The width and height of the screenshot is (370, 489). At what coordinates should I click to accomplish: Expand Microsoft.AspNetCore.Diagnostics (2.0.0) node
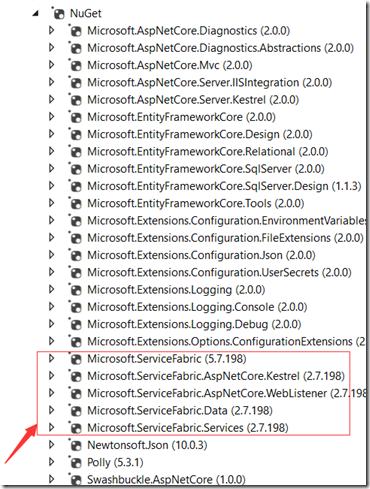click(x=51, y=31)
